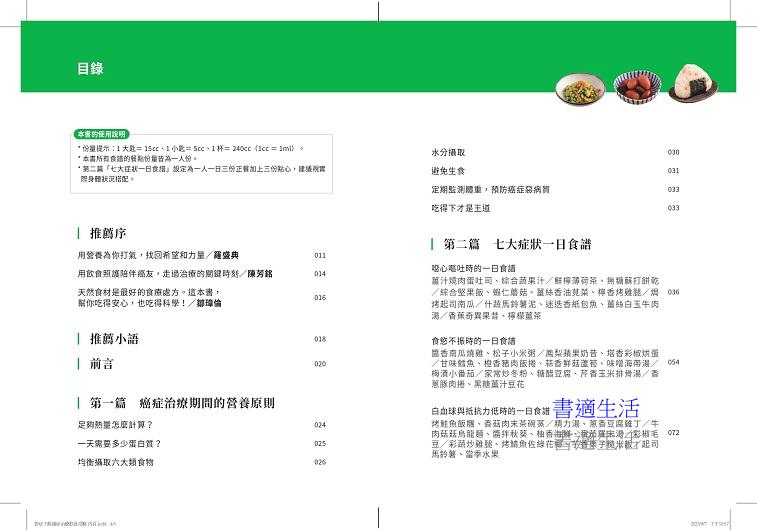
Task: Open 定期監測體重，預防癌症惡病質 entry
Action: point(486,189)
